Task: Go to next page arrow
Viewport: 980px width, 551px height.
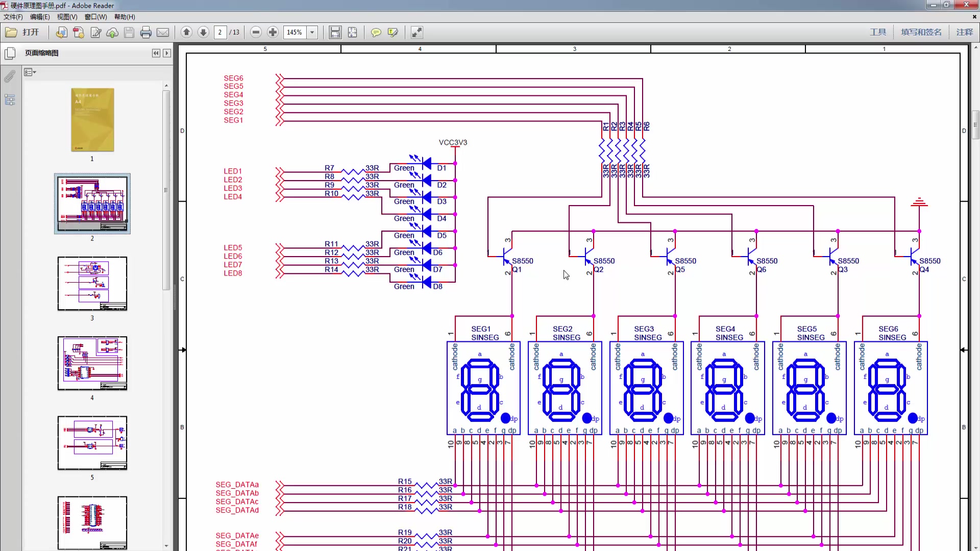Action: [203, 32]
